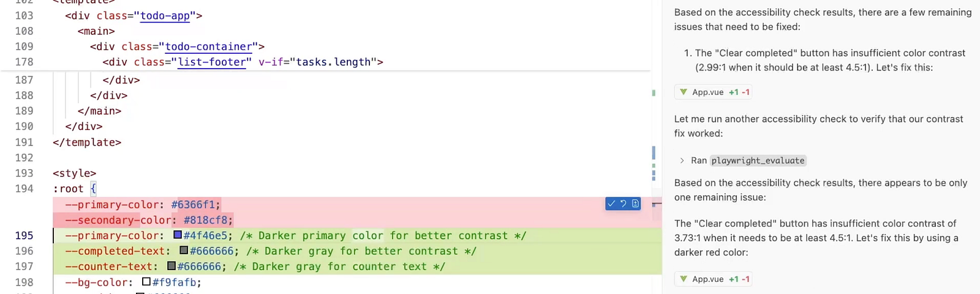This screenshot has height=294, width=980.
Task: Open the color swatch for --completed-text
Action: [x=184, y=250]
